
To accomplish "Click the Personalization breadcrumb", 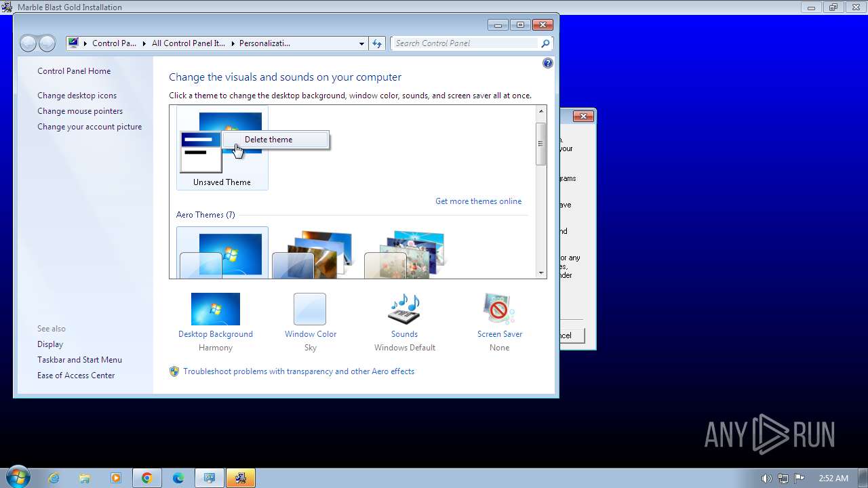I will (264, 43).
